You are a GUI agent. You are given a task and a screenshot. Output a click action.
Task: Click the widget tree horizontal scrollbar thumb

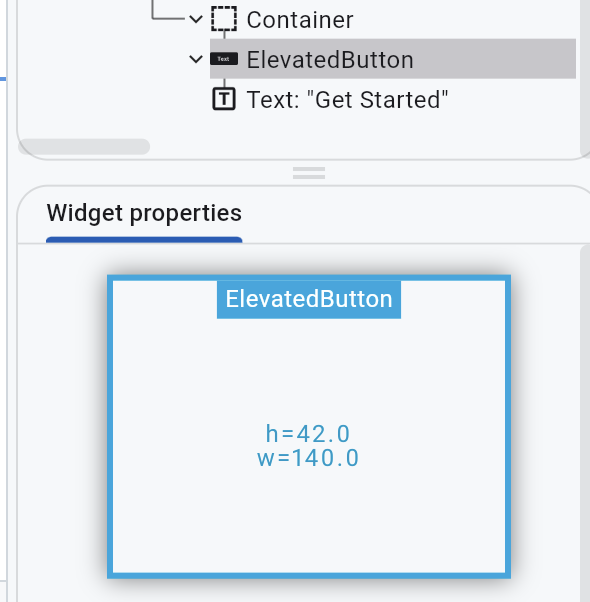84,147
